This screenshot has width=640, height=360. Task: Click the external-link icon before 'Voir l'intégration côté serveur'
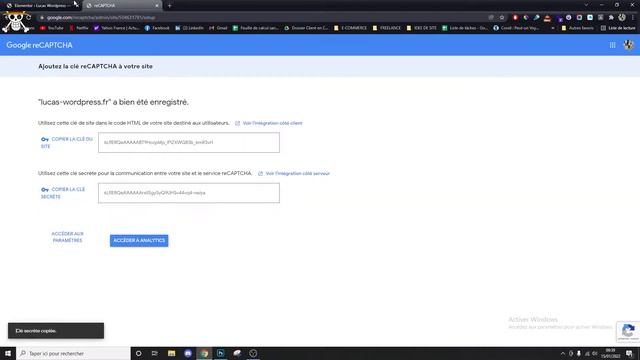point(260,173)
